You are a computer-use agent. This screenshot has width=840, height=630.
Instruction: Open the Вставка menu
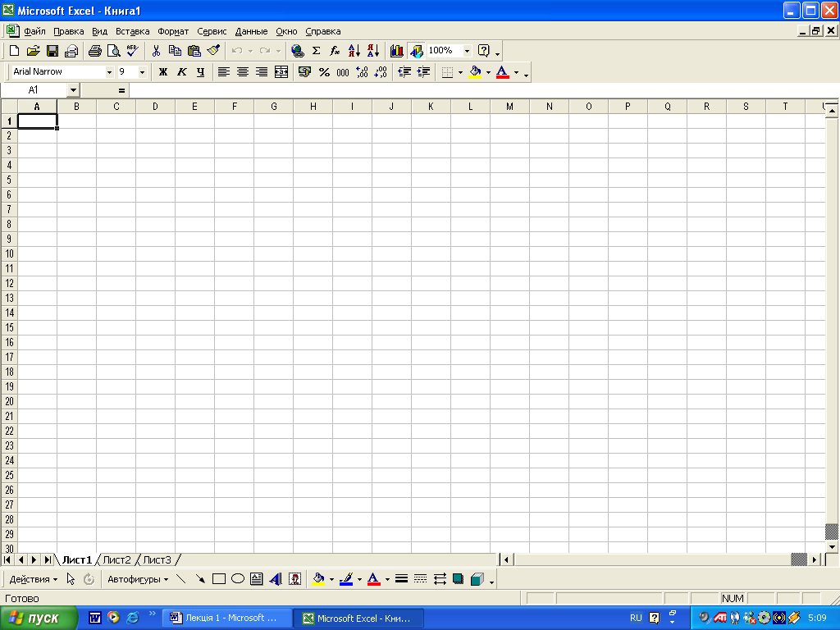coord(132,32)
